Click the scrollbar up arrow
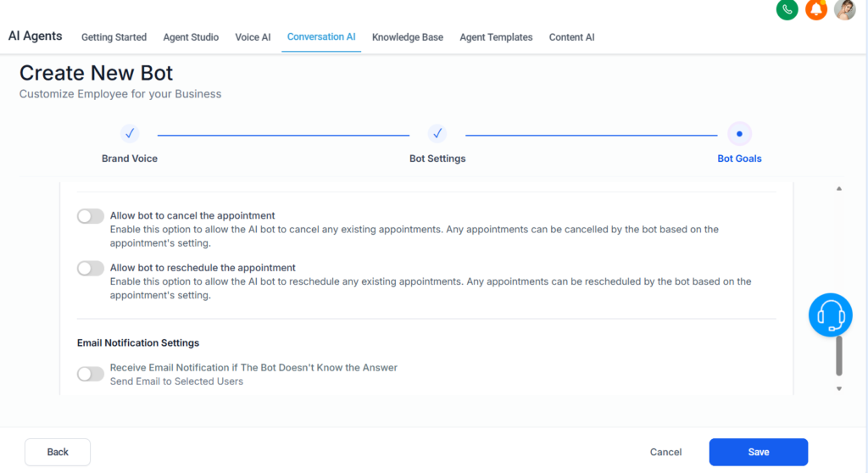This screenshot has height=473, width=868. 839,188
